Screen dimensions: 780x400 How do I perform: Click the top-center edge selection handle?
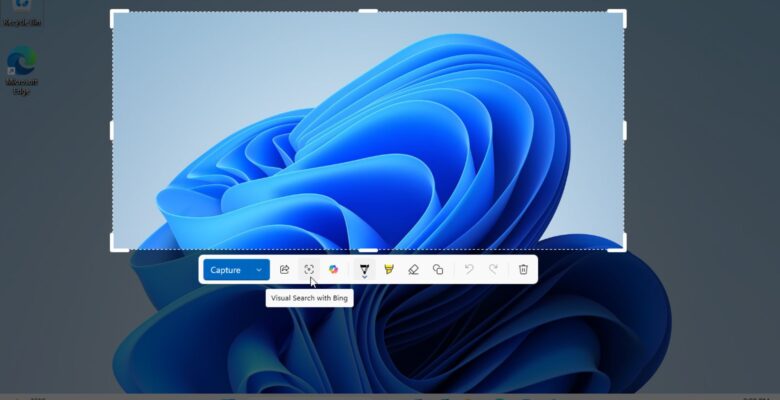click(368, 12)
